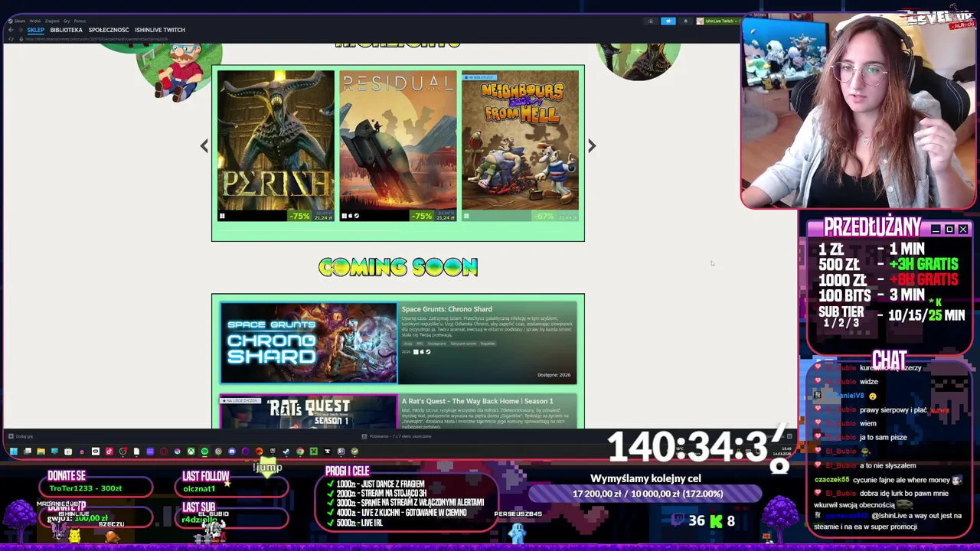Open the Steam friends icon near megaphone
This screenshot has width=980, height=551.
(x=651, y=21)
